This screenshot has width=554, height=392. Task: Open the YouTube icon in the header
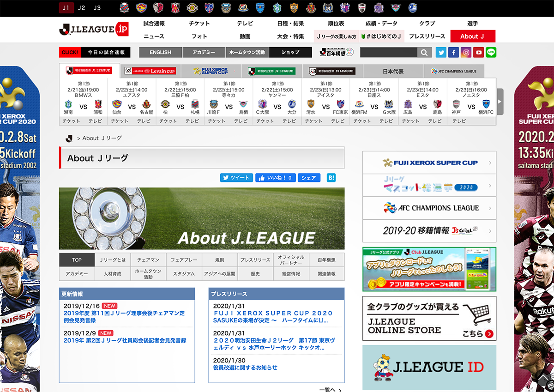coord(479,52)
